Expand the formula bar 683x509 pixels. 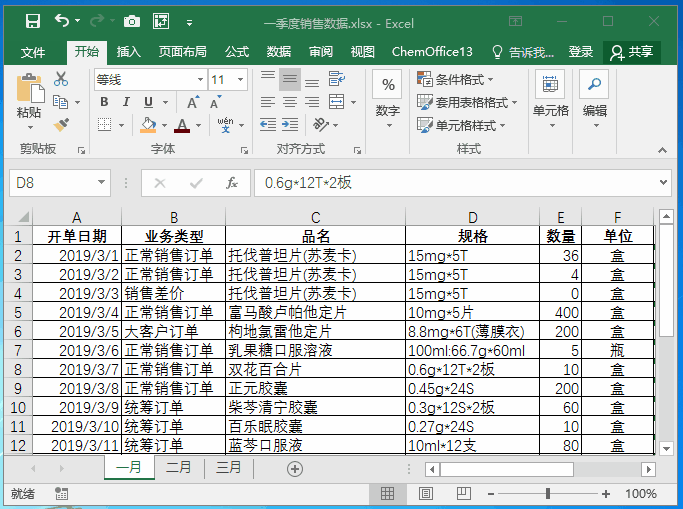(x=663, y=182)
